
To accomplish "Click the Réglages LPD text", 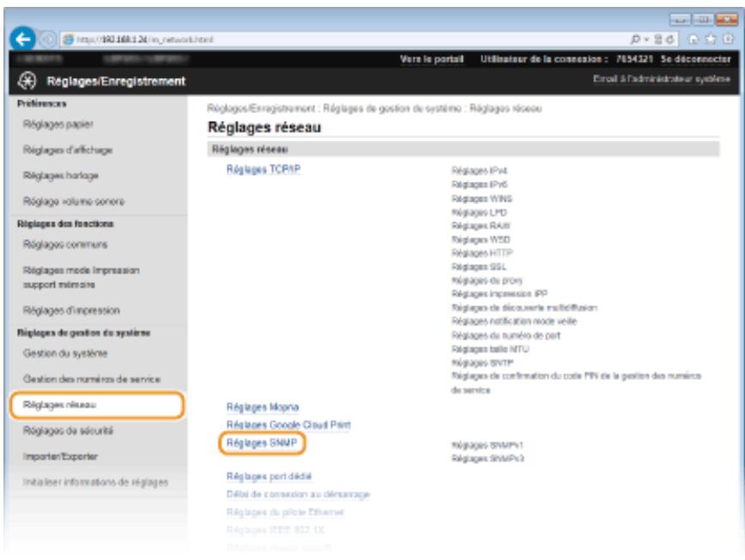I will coord(479,212).
